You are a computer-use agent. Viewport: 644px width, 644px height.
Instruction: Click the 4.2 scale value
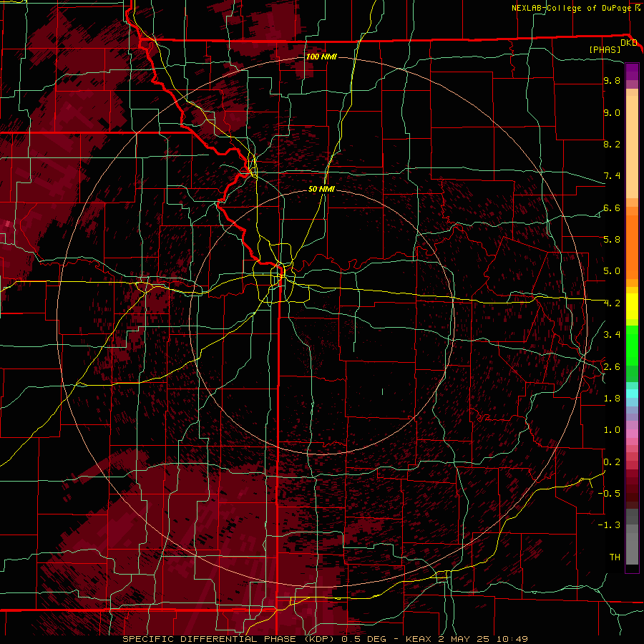(612, 303)
